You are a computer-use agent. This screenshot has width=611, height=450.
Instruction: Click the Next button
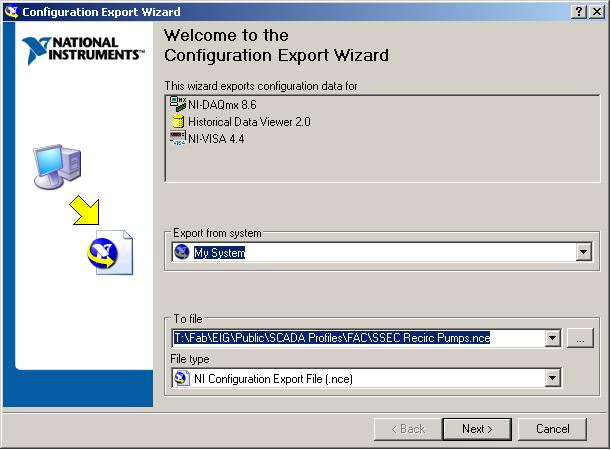tap(477, 429)
